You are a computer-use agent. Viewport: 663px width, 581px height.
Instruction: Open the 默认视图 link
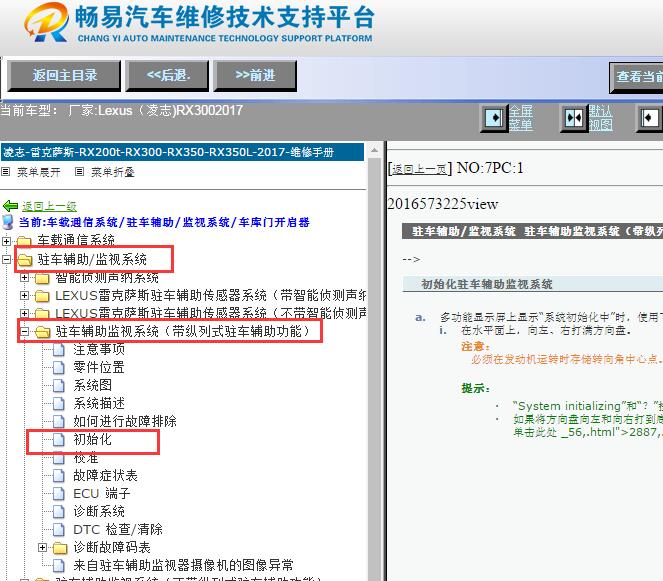click(x=600, y=118)
